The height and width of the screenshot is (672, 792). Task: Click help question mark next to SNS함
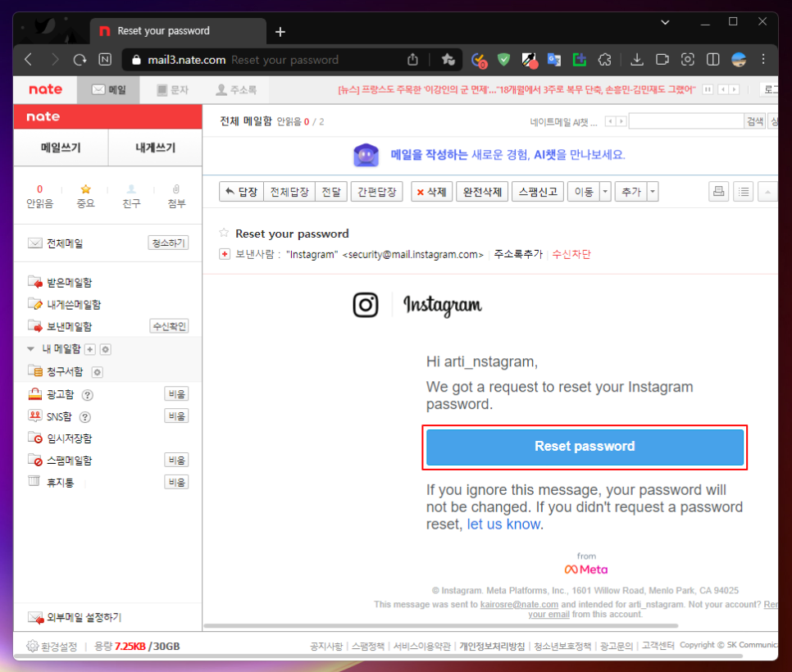[85, 417]
